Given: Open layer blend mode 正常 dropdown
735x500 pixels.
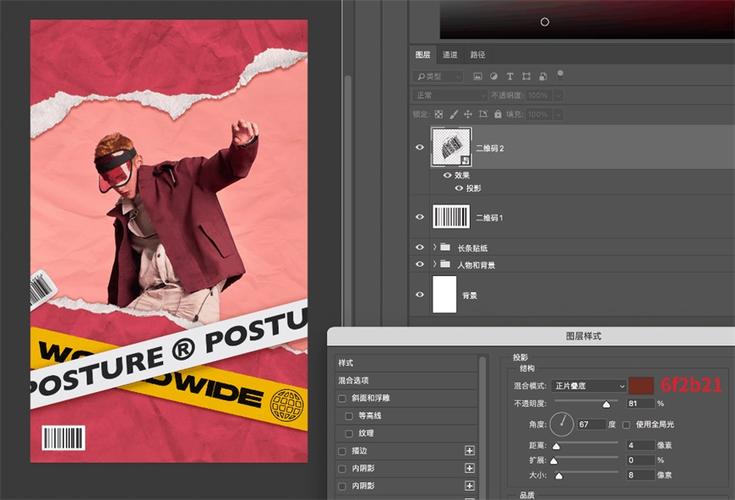Looking at the screenshot, I should point(450,95).
